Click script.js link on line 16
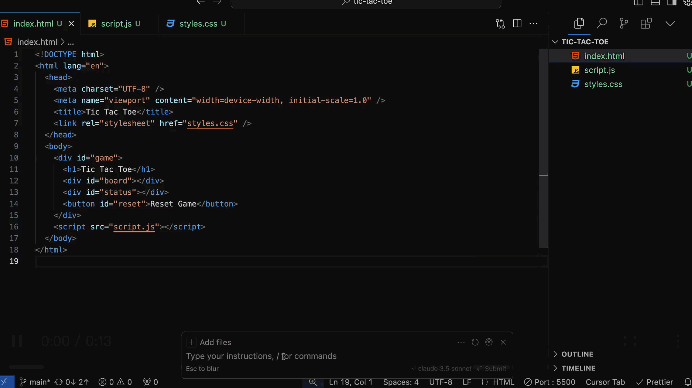The width and height of the screenshot is (692, 388). [134, 227]
